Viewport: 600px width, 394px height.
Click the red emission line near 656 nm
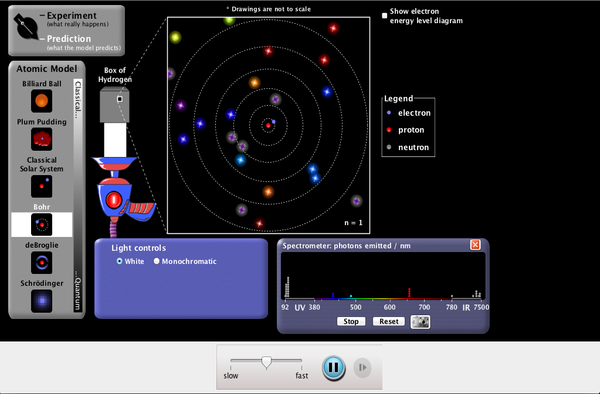click(409, 293)
